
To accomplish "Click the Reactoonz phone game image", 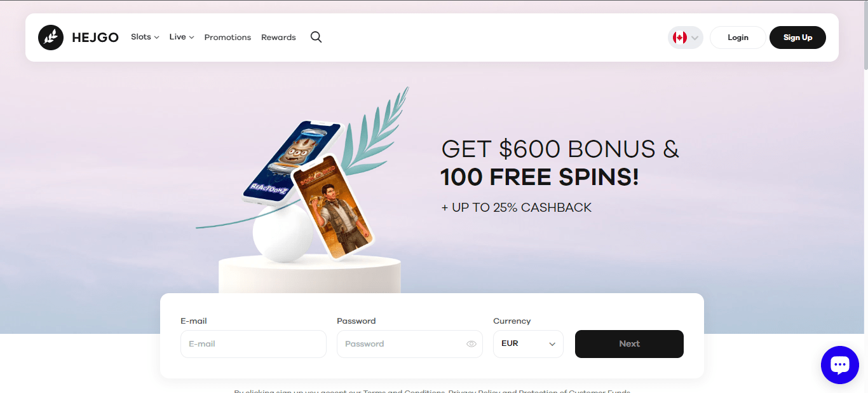I will tap(291, 162).
